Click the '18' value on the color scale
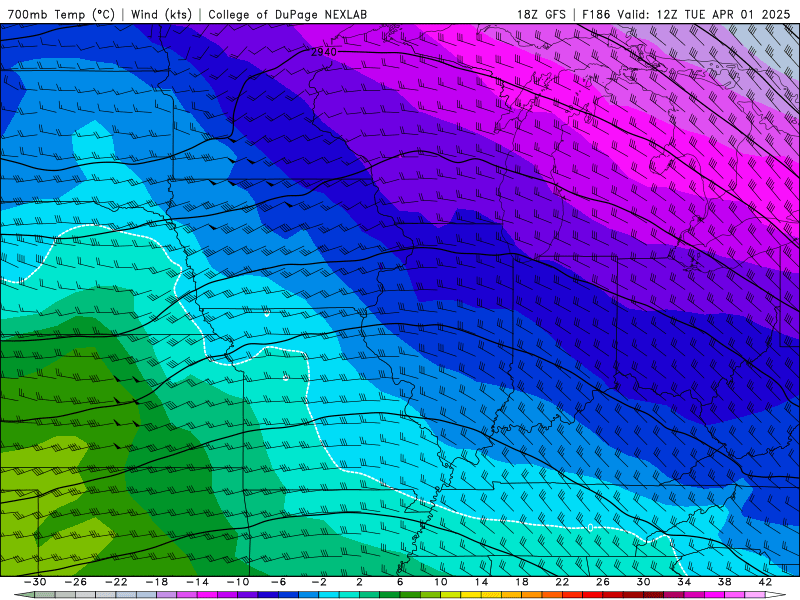Screen dimensions: 800x600 tap(522, 582)
